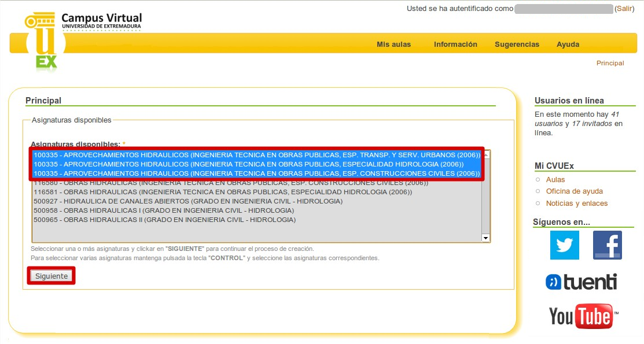Image resolution: width=644 pixels, height=344 pixels.
Task: Open Oficina de ayuda link
Action: click(574, 191)
